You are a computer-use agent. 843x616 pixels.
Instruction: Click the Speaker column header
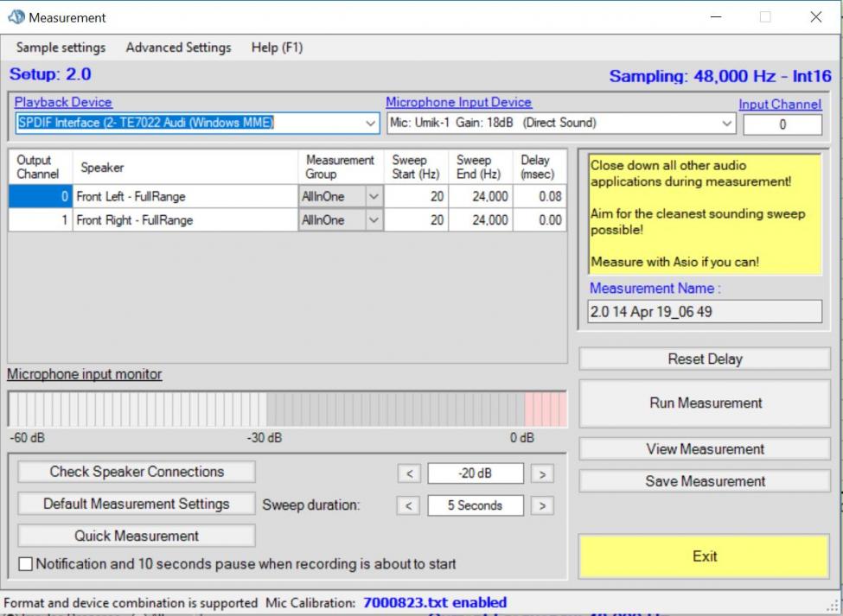click(185, 167)
